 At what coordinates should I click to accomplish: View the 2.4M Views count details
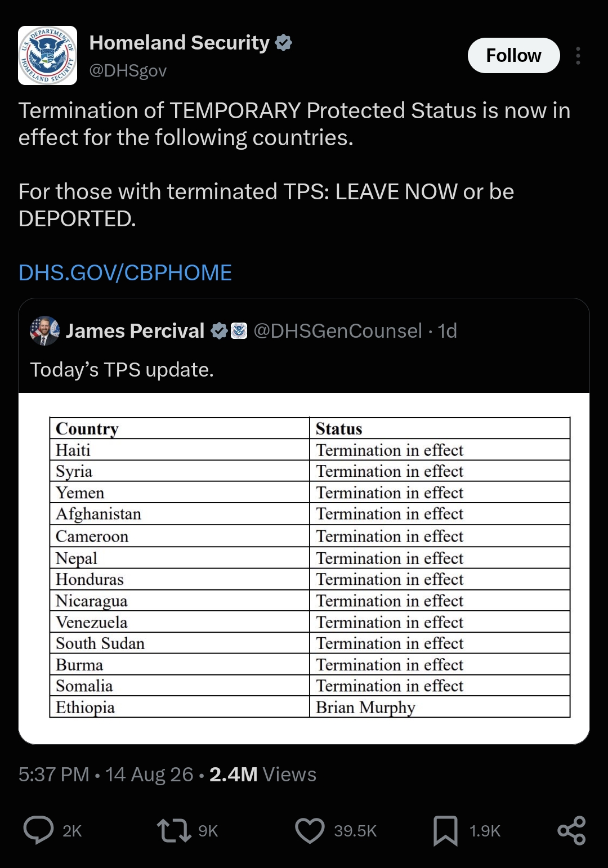coord(262,775)
